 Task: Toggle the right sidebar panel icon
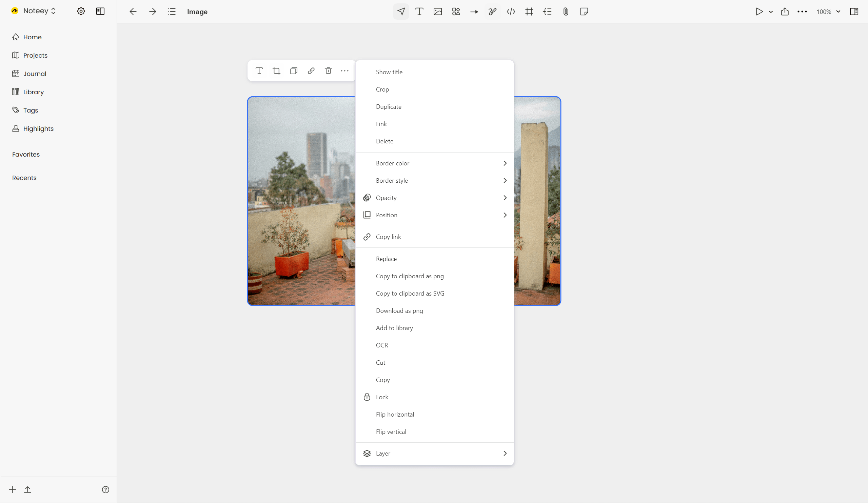click(x=854, y=12)
